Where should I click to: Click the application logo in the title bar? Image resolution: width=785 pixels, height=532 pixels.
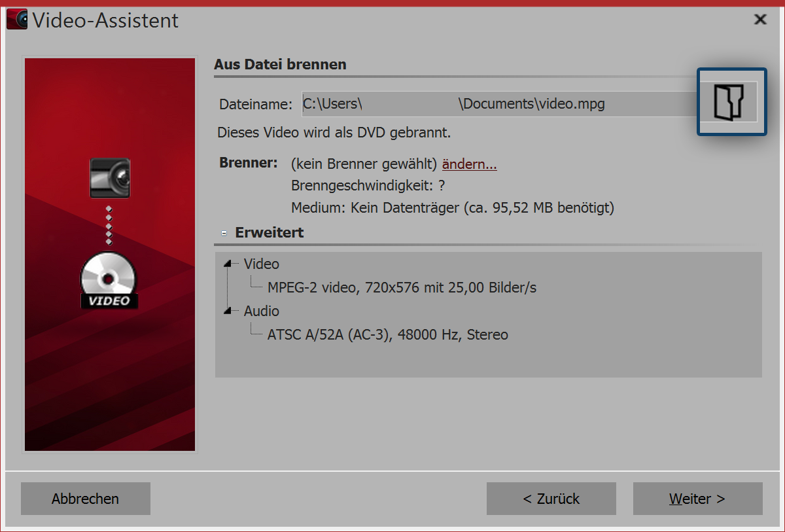[x=16, y=19]
